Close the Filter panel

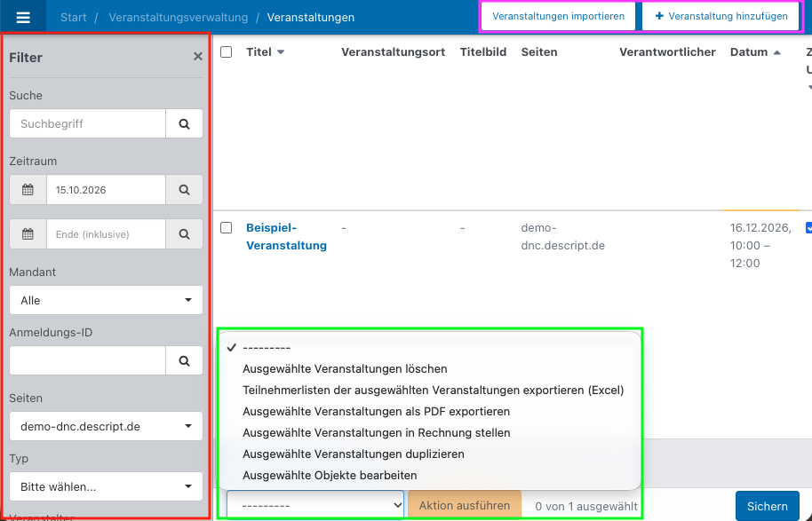(198, 57)
